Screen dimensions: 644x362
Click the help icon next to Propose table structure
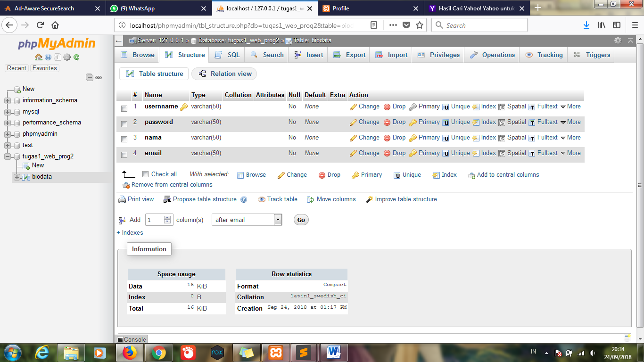244,199
